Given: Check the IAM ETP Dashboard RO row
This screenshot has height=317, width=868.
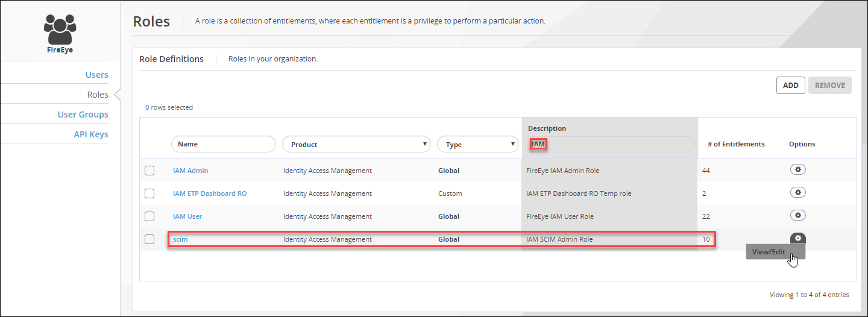Looking at the screenshot, I should tap(149, 193).
